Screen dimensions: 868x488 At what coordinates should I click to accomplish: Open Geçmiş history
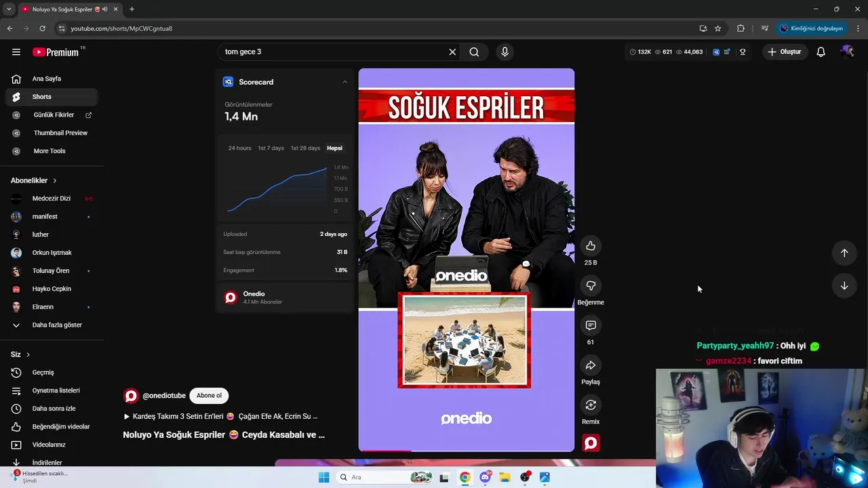point(52,373)
